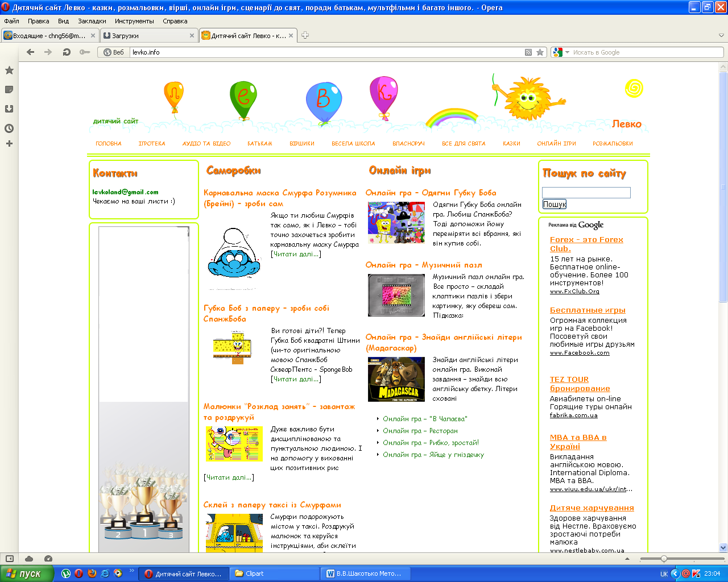Viewport: 728px width, 582px height.
Task: Open the Downloads panel icon in sidebar
Action: click(x=9, y=109)
